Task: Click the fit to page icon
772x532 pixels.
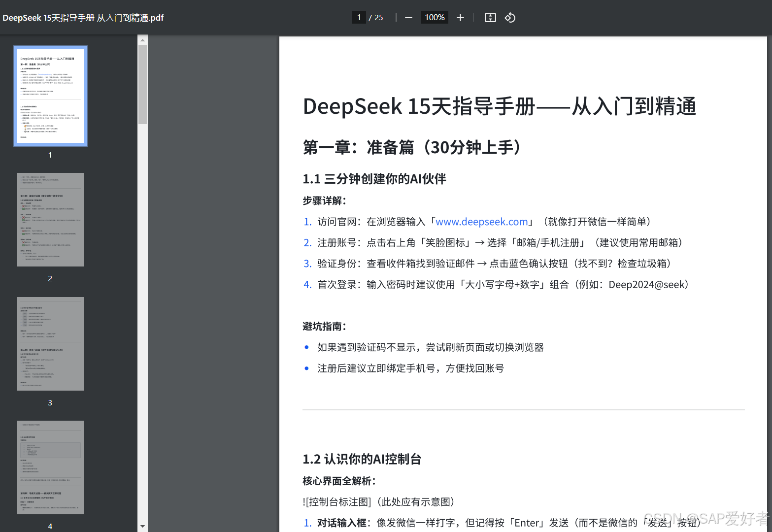Action: point(490,18)
